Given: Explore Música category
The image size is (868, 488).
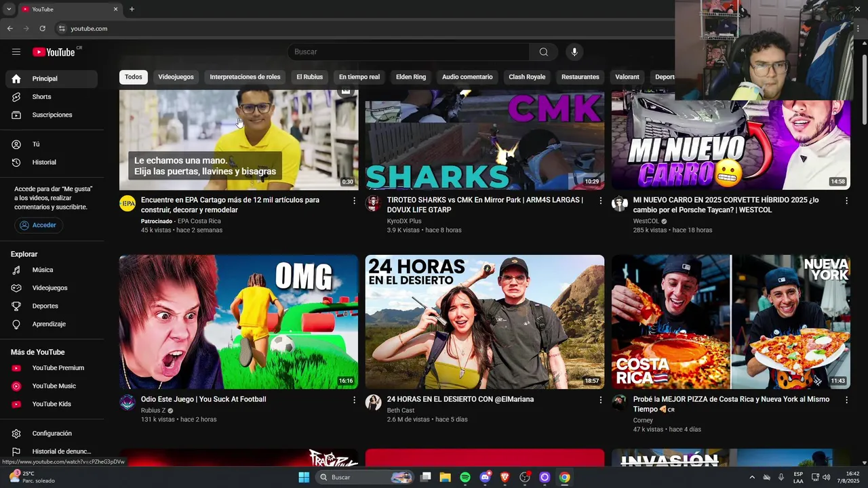Looking at the screenshot, I should tap(52, 270).
